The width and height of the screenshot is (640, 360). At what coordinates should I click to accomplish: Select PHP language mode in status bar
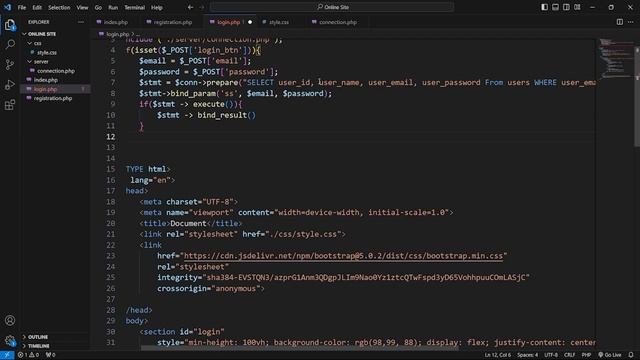click(586, 355)
